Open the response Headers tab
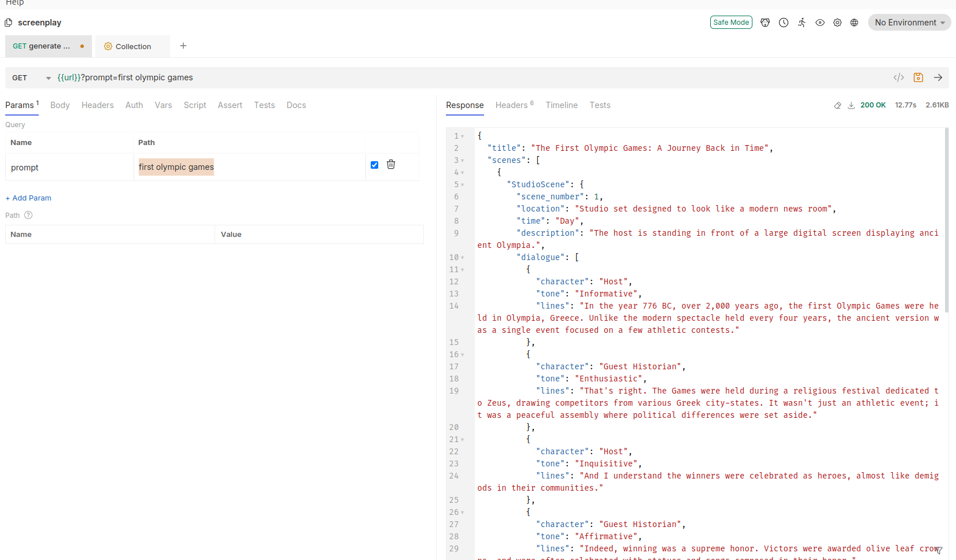Screen dimensions: 956x560 click(x=515, y=105)
